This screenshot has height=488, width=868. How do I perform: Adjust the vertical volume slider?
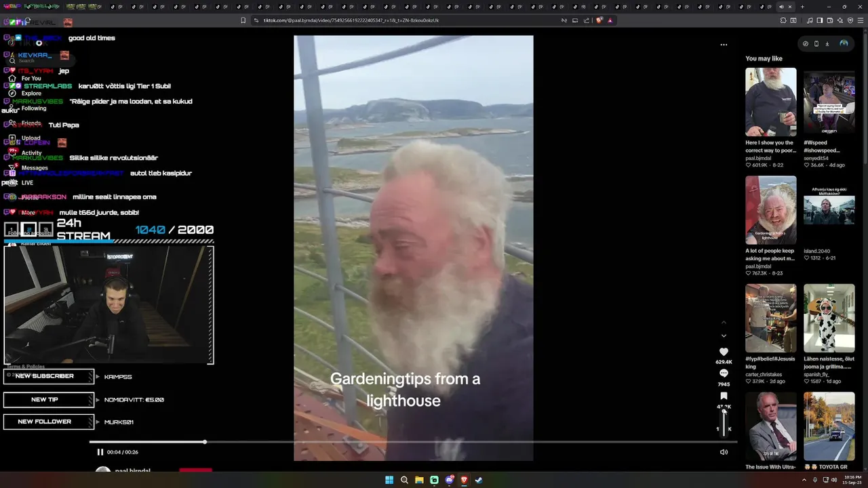(x=724, y=422)
